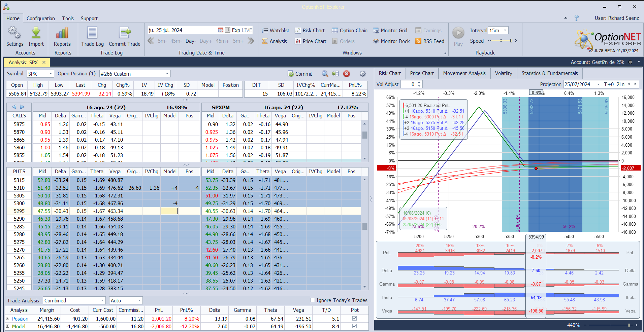Open the Interval 15m dropdown
Viewport: 644px width, 332px height.
click(x=505, y=30)
